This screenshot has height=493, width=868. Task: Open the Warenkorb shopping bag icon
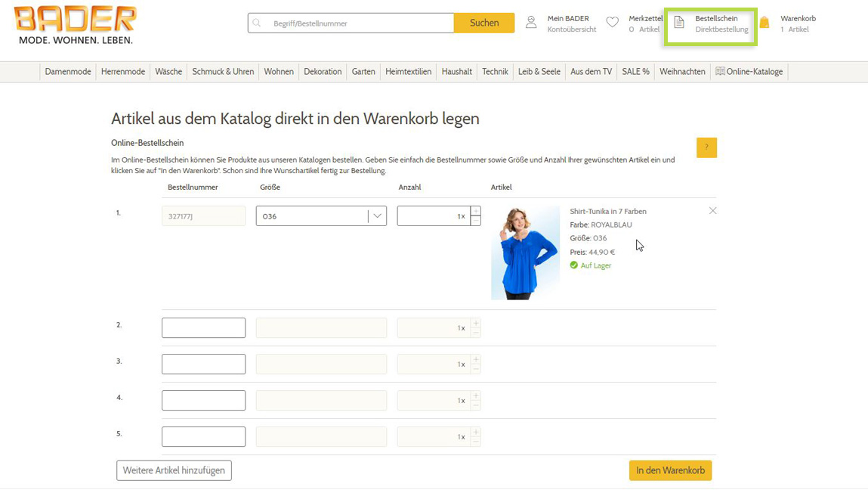click(765, 23)
